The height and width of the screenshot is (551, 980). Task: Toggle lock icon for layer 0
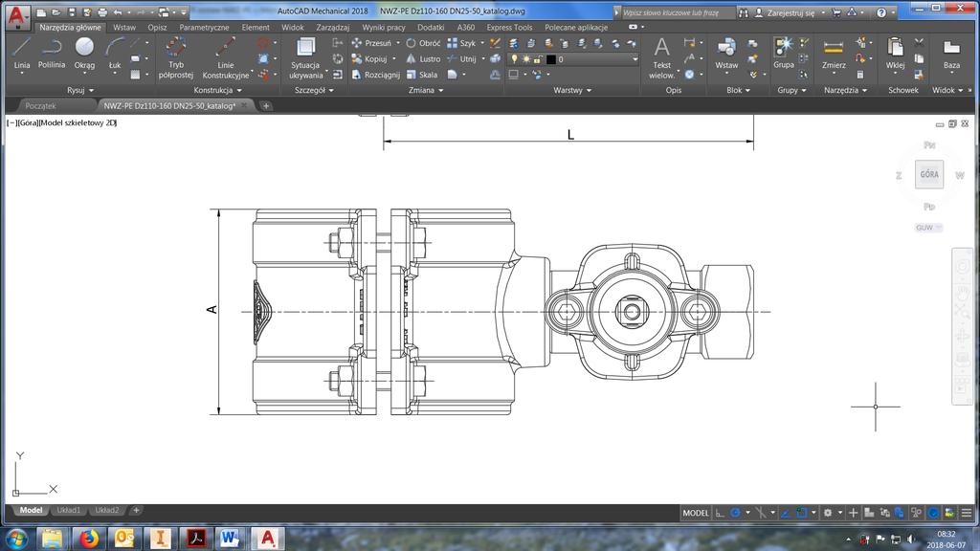pyautogui.click(x=538, y=59)
